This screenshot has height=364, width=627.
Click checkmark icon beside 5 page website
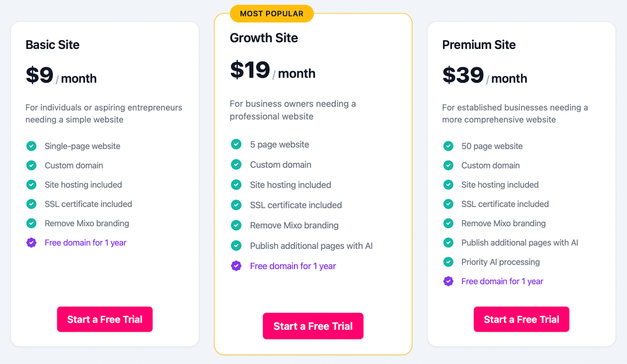236,144
